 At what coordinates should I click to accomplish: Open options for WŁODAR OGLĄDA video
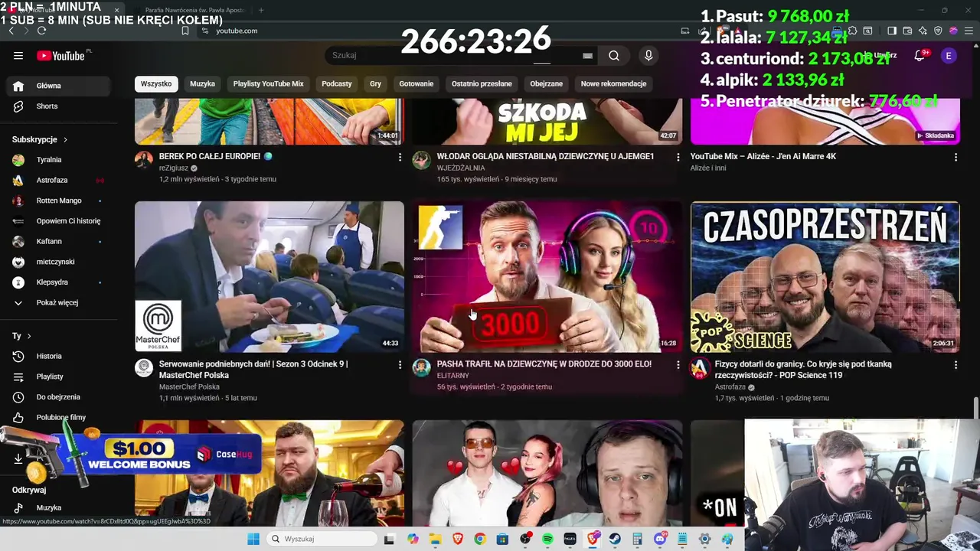(678, 157)
